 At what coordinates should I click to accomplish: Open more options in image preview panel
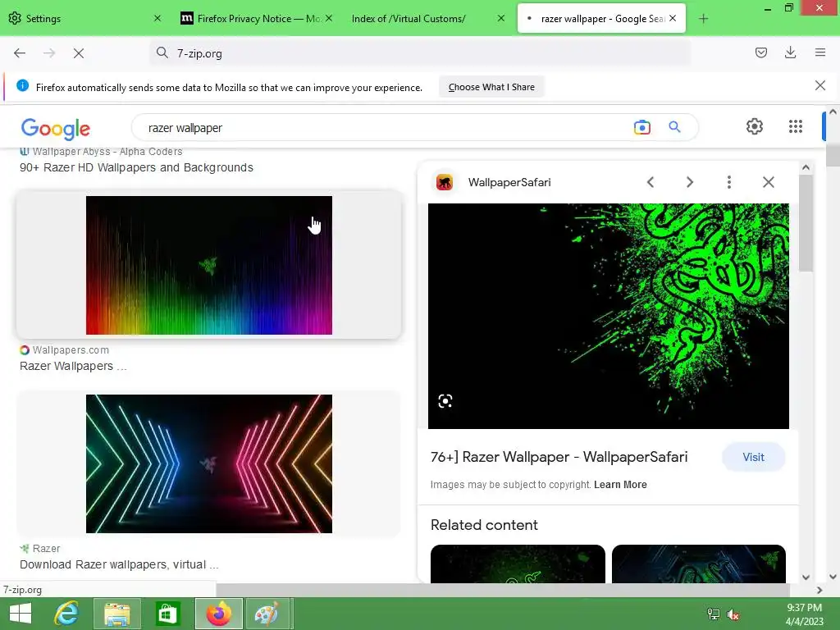[728, 182]
